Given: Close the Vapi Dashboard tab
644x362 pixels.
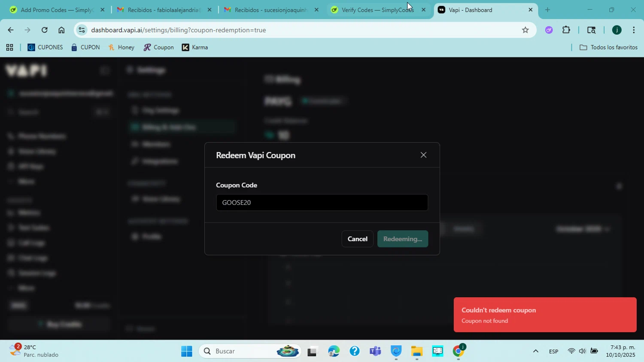Looking at the screenshot, I should coord(530,10).
